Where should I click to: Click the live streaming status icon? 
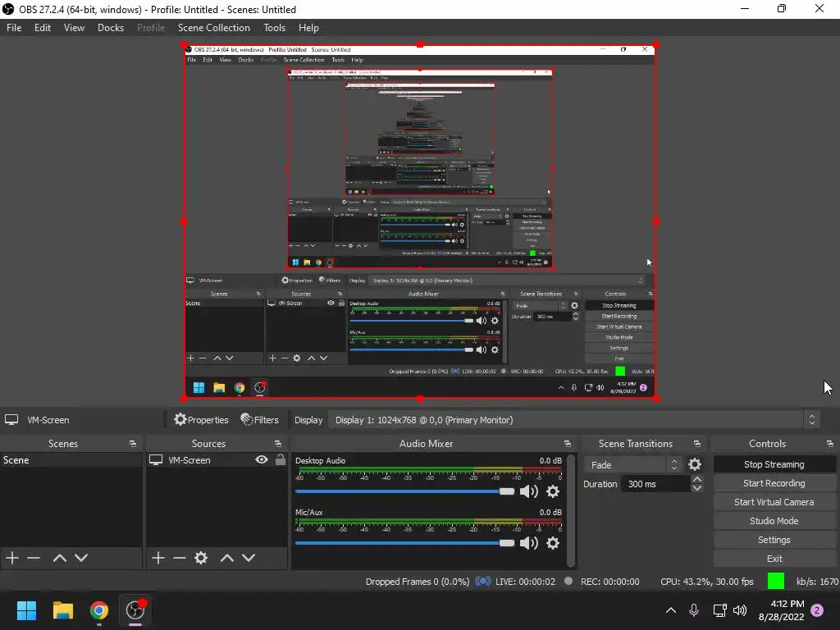[483, 582]
